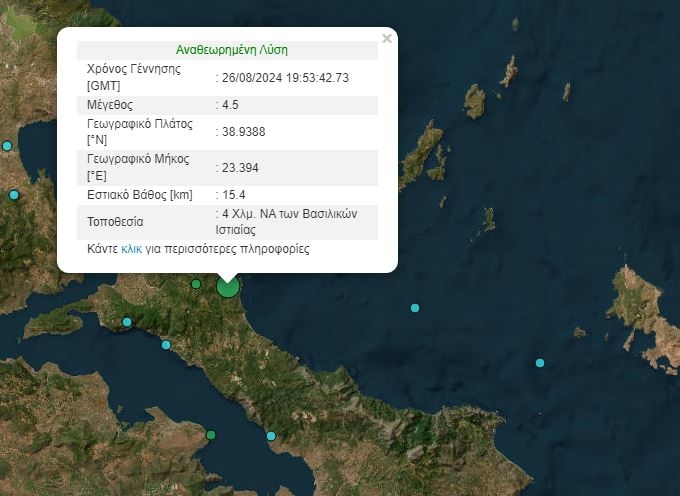Click the cyan marker in sea near Skyros island
This screenshot has width=680, height=496.
pyautogui.click(x=540, y=362)
